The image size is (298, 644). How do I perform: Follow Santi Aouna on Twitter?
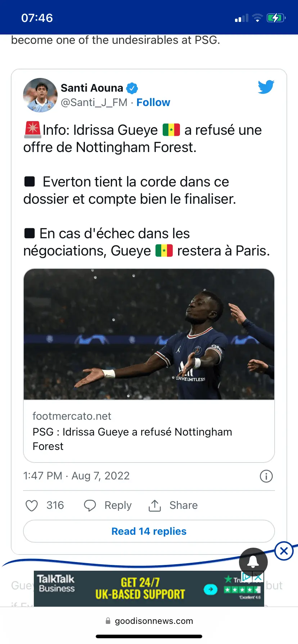click(153, 102)
